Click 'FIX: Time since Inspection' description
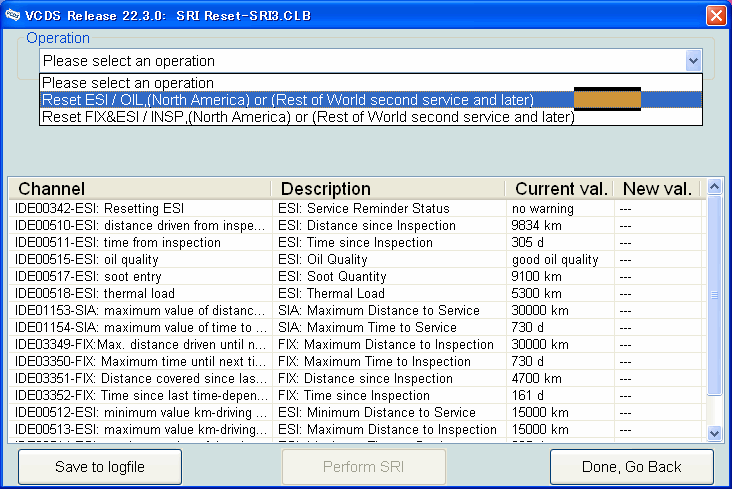The width and height of the screenshot is (732, 489). [354, 396]
